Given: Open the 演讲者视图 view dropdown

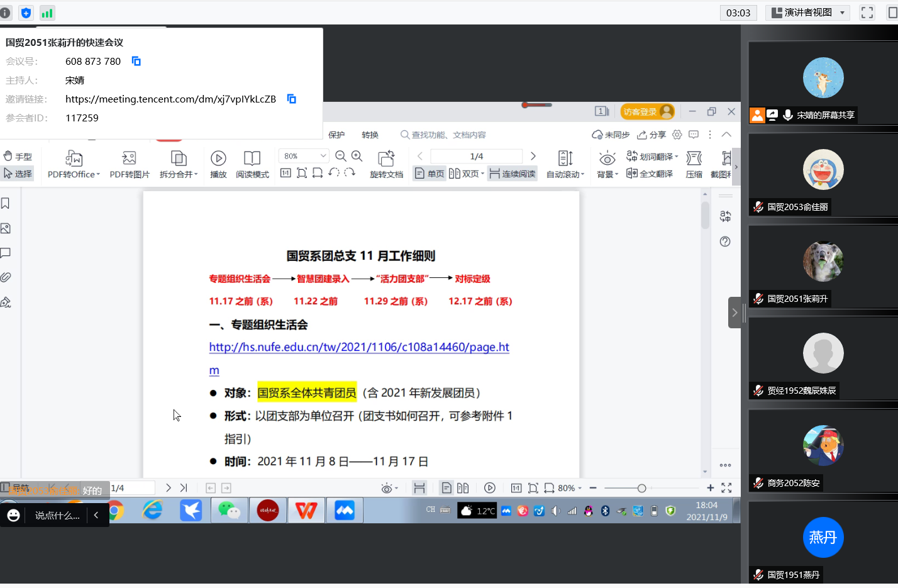Looking at the screenshot, I should click(x=808, y=13).
